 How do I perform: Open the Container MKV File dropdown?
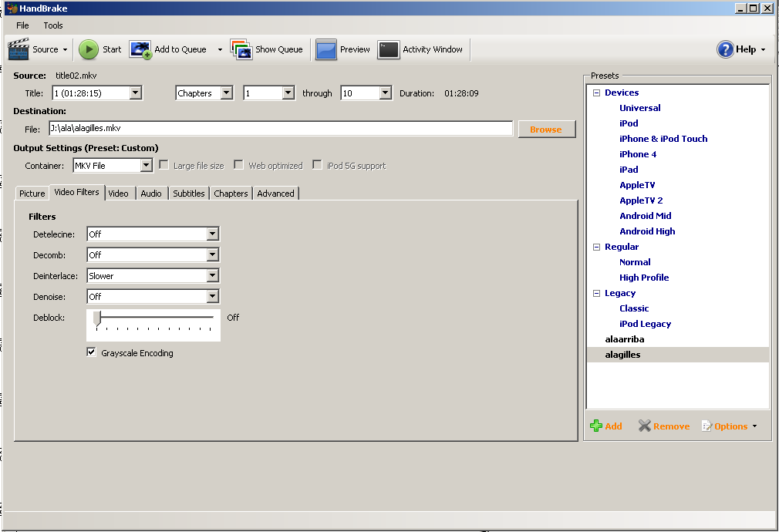[146, 166]
